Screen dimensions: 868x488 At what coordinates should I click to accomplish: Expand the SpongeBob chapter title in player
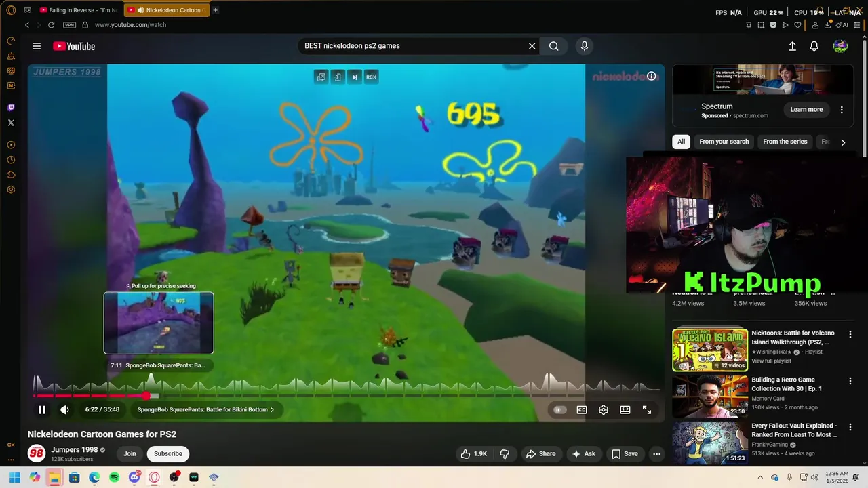(x=205, y=409)
